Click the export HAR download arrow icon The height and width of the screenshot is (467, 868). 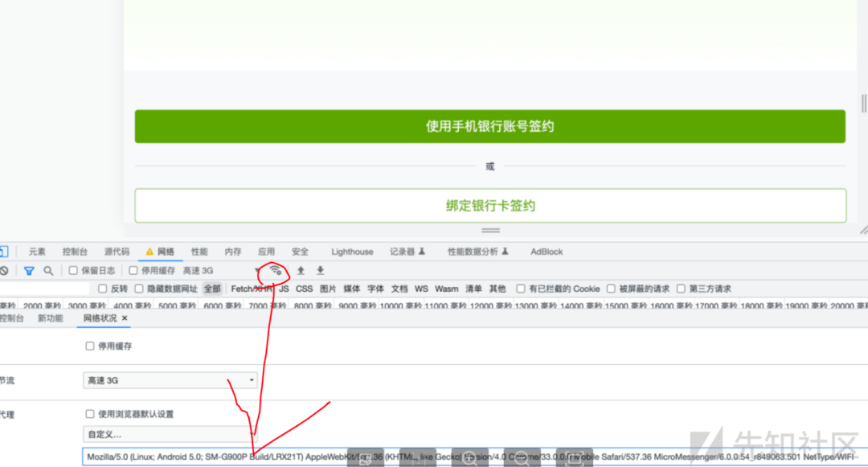(320, 271)
